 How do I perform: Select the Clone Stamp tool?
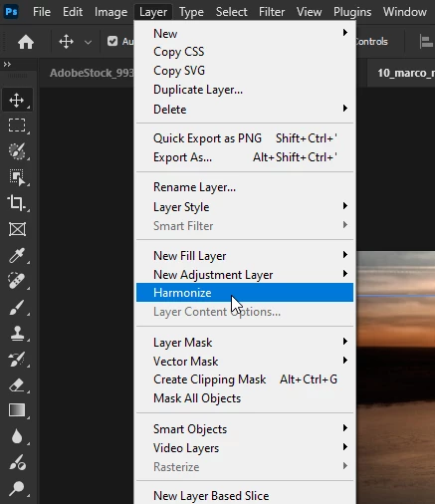click(17, 333)
